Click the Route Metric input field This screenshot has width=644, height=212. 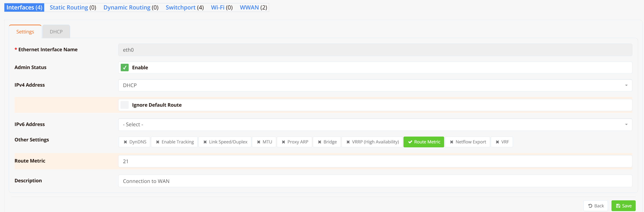(x=375, y=161)
